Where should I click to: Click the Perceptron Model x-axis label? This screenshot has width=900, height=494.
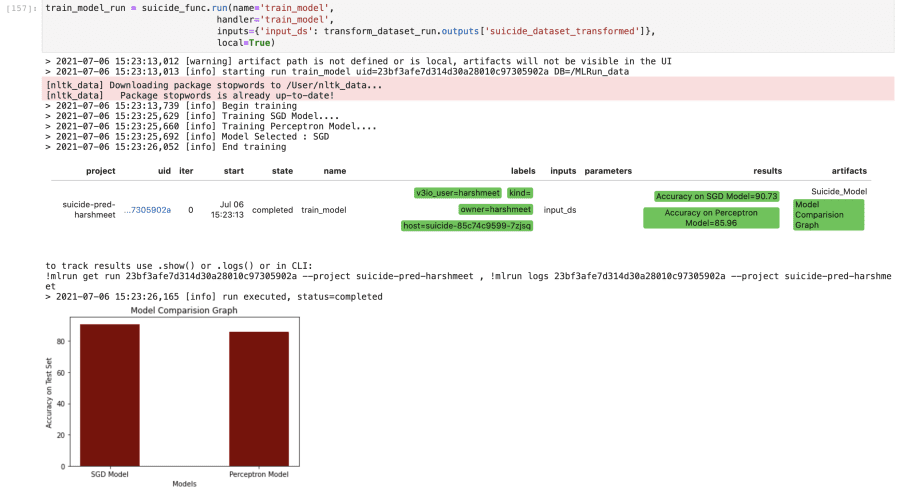[259, 474]
